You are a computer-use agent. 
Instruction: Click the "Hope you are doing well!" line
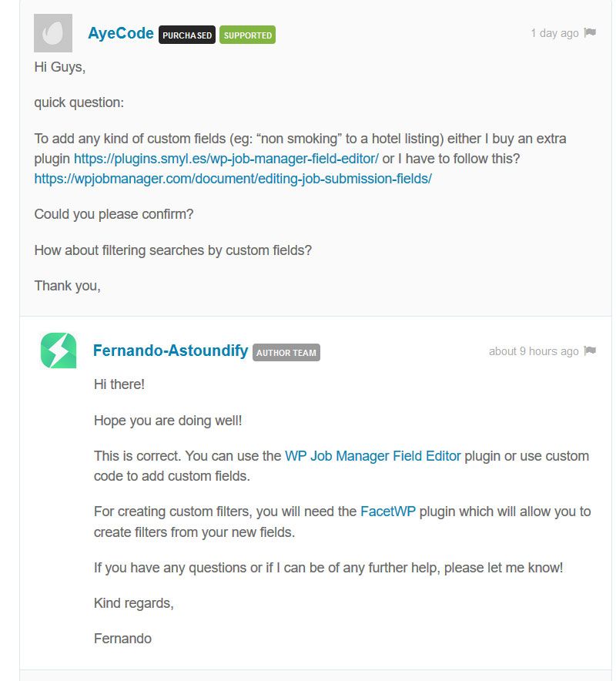tap(167, 421)
